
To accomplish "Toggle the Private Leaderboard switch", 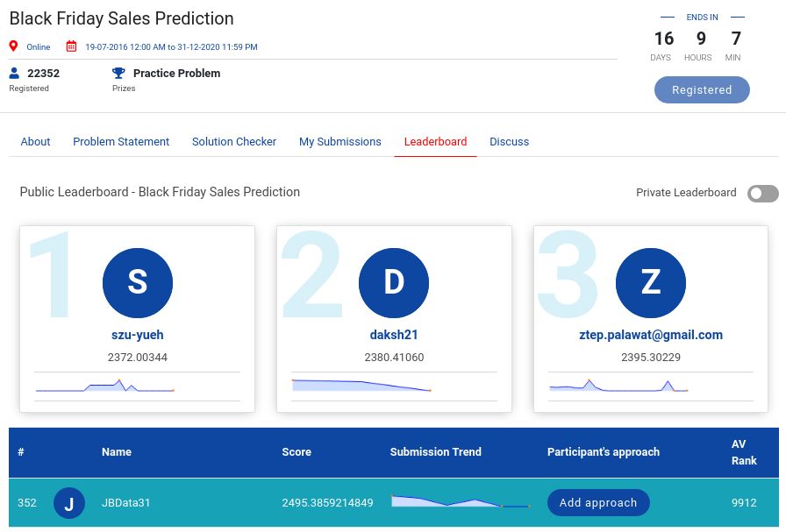I will coord(762,193).
